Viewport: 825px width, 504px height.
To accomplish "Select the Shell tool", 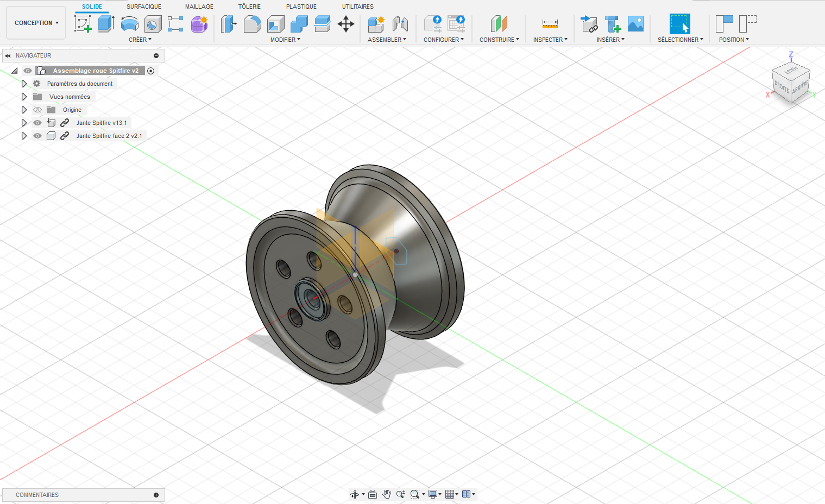I will click(275, 24).
